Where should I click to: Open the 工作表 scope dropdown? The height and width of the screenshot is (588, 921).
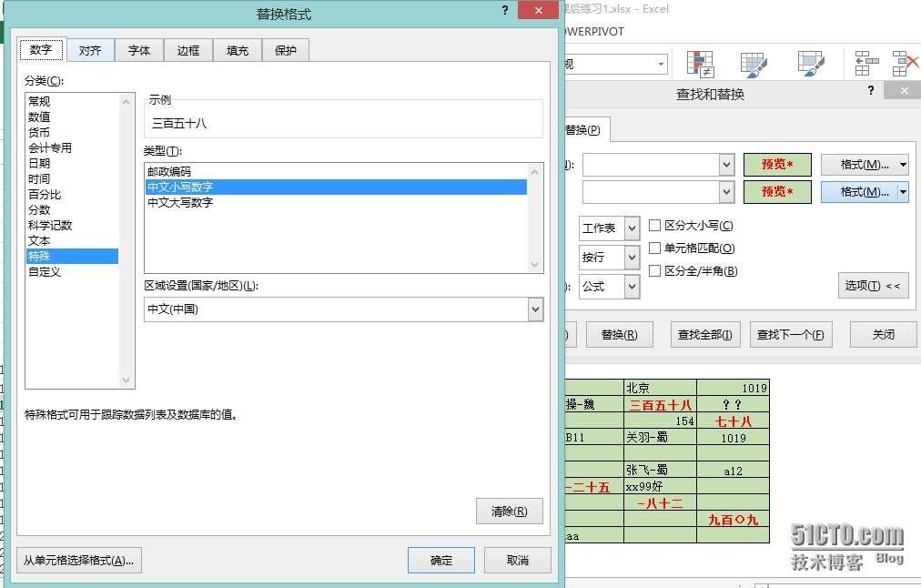point(632,228)
